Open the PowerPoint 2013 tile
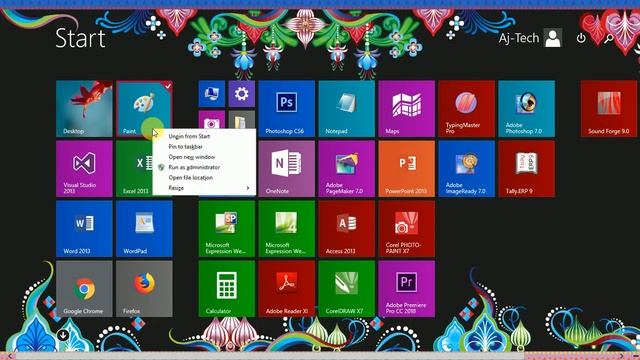 [407, 169]
